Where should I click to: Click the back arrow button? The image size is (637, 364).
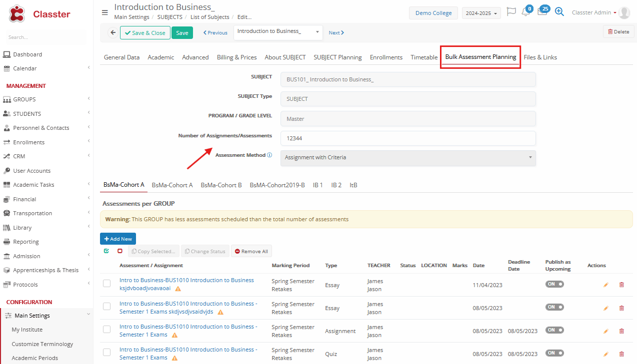tap(112, 32)
